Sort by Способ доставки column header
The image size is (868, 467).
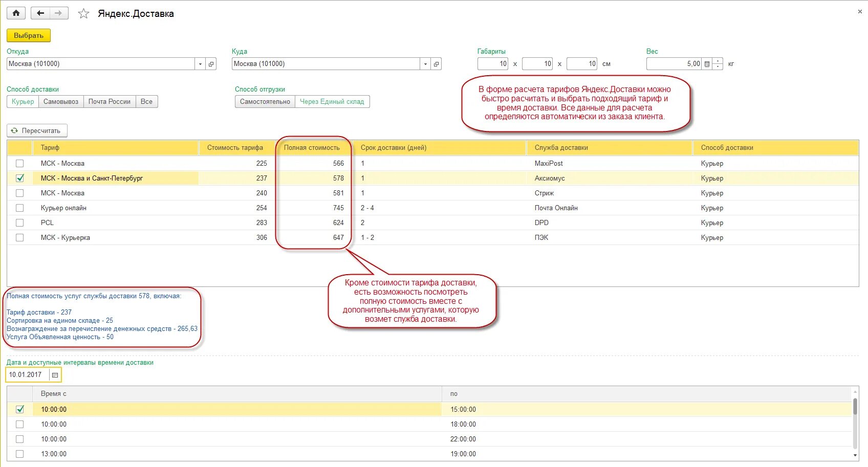click(x=776, y=148)
